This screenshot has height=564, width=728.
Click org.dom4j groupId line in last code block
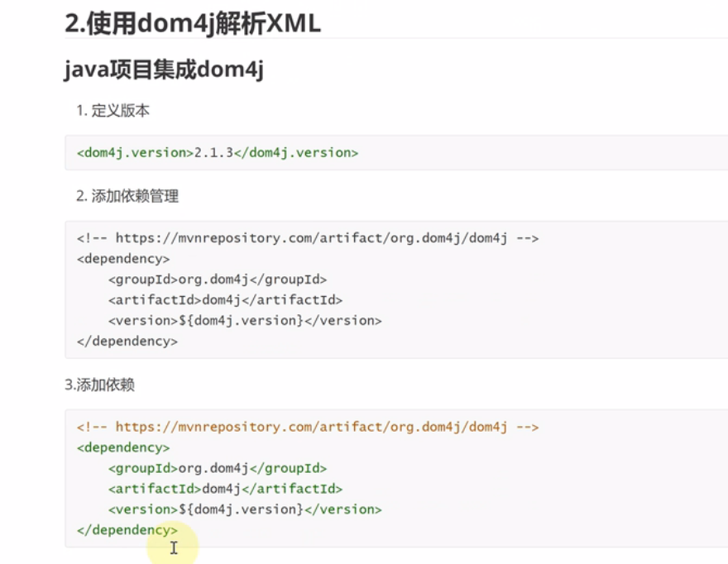point(217,469)
